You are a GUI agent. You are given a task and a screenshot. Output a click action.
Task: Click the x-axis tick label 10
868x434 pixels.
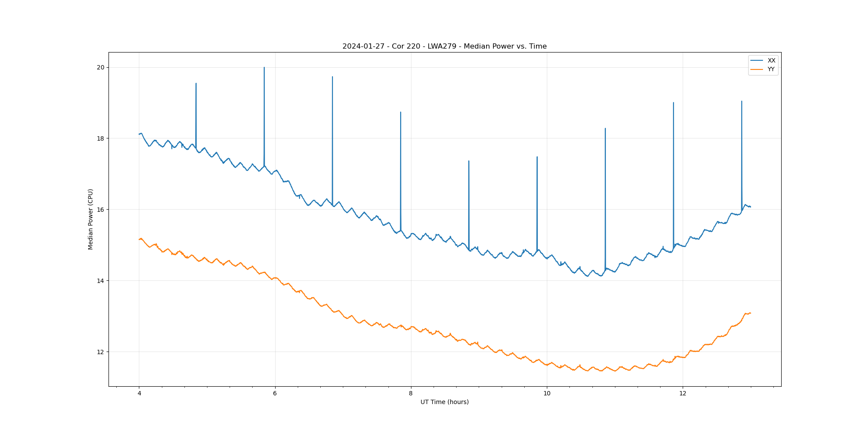point(546,394)
